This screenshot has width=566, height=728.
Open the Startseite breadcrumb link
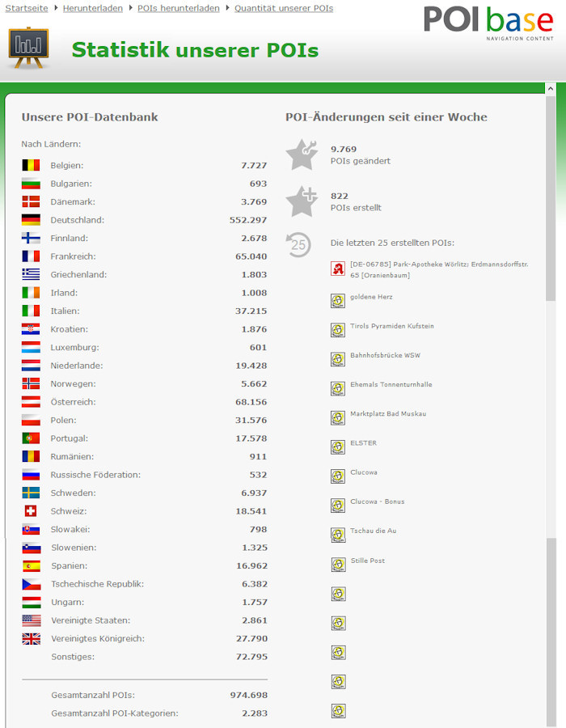click(x=27, y=8)
